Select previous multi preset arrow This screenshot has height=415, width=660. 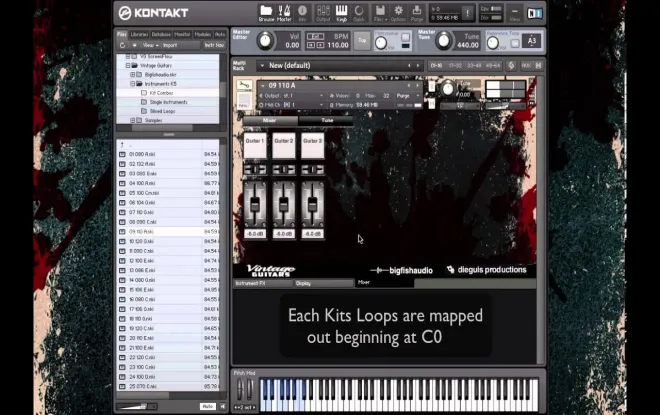click(409, 66)
